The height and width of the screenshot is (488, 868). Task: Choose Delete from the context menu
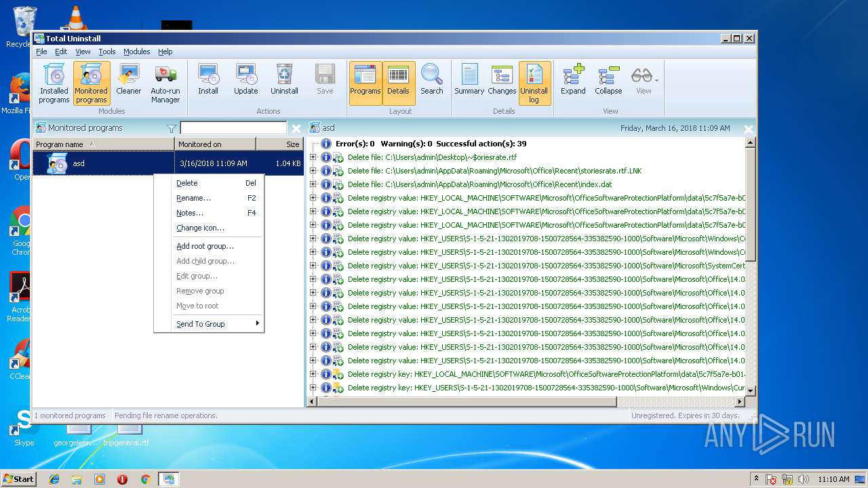[x=209, y=183]
